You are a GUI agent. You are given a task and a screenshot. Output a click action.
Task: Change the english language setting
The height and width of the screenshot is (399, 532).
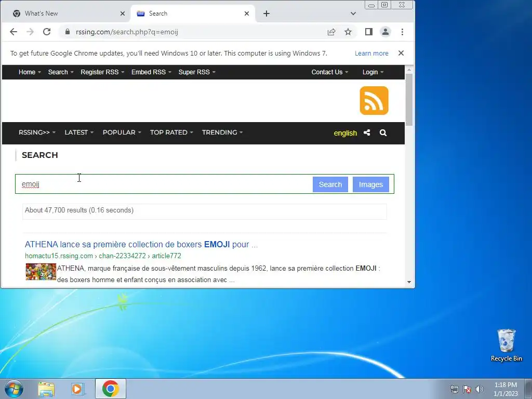coord(345,133)
